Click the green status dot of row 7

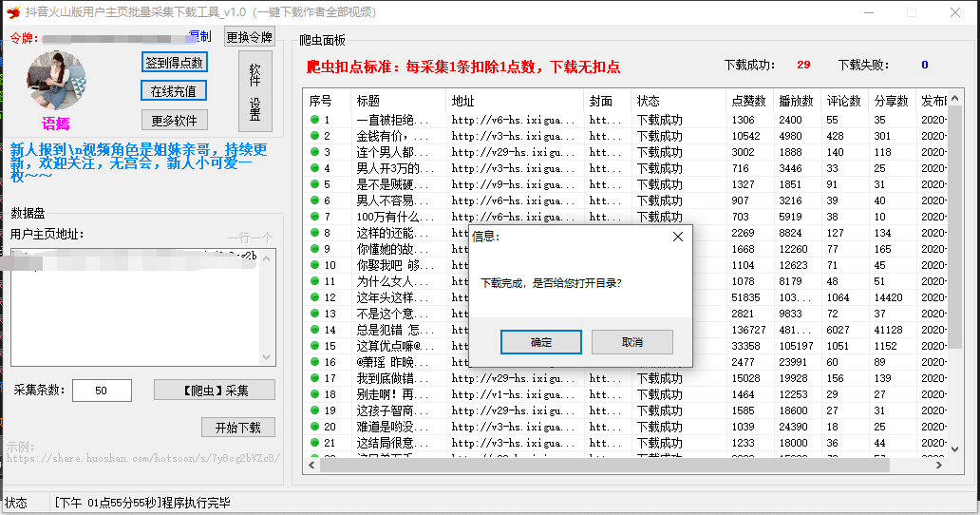click(x=314, y=217)
